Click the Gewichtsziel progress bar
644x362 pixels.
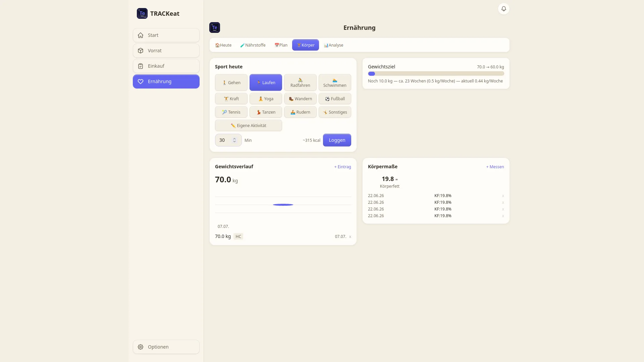[436, 74]
